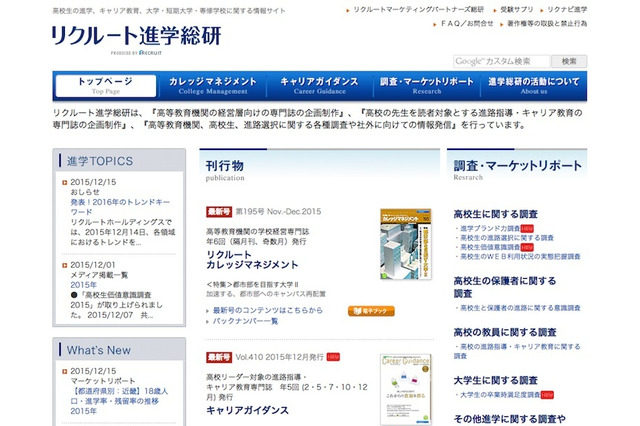
Task: Click the NEW badge next to Vol.410
Action: (x=333, y=357)
